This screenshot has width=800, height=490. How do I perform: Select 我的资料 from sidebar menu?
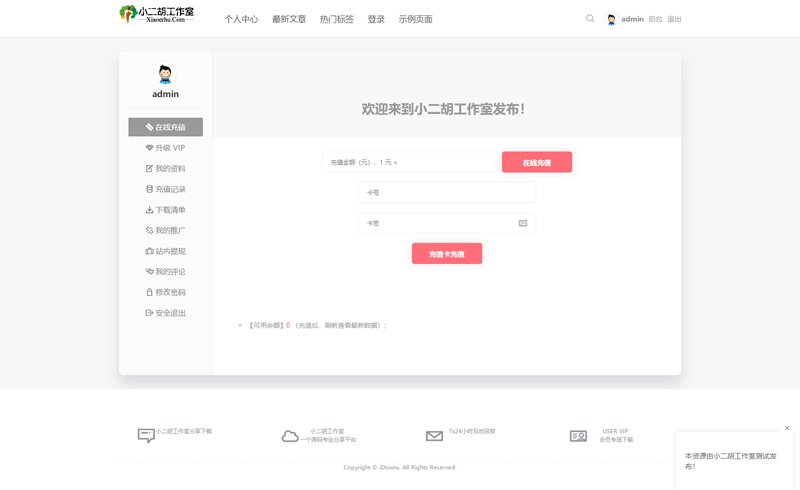(x=165, y=169)
